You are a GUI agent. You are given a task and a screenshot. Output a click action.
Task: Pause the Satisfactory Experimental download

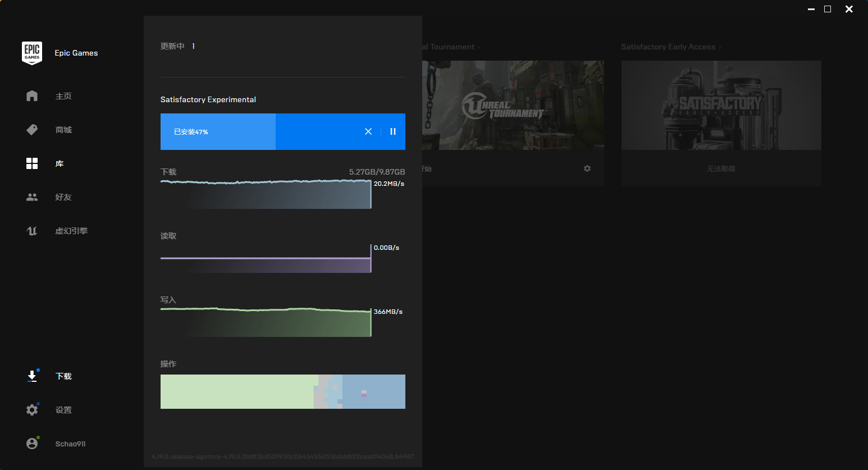tap(393, 131)
